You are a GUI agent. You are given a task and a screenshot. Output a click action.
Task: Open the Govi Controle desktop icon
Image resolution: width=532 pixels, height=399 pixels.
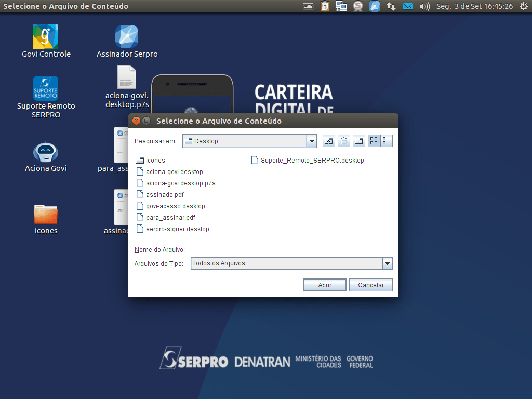(x=46, y=37)
